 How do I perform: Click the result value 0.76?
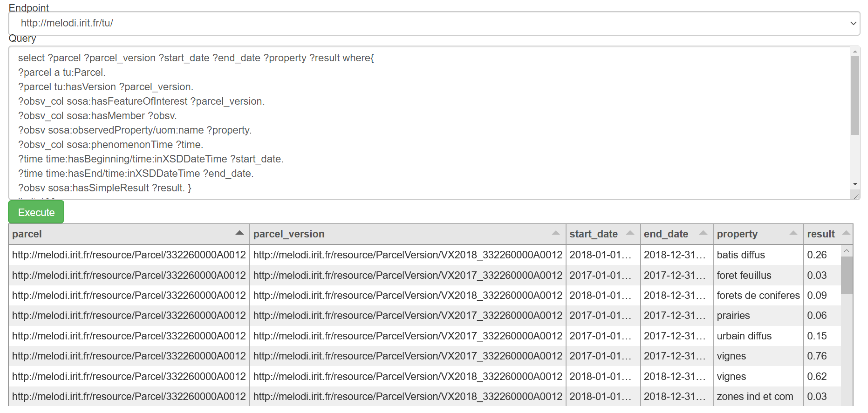coord(816,356)
